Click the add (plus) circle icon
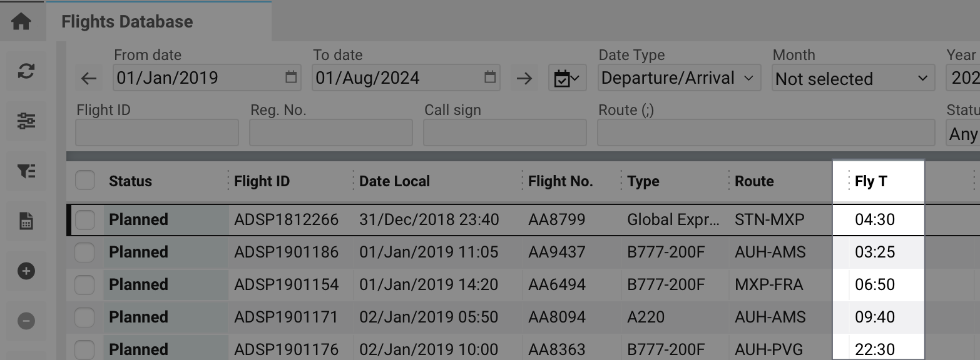Viewport: 980px width, 360px height. click(26, 271)
